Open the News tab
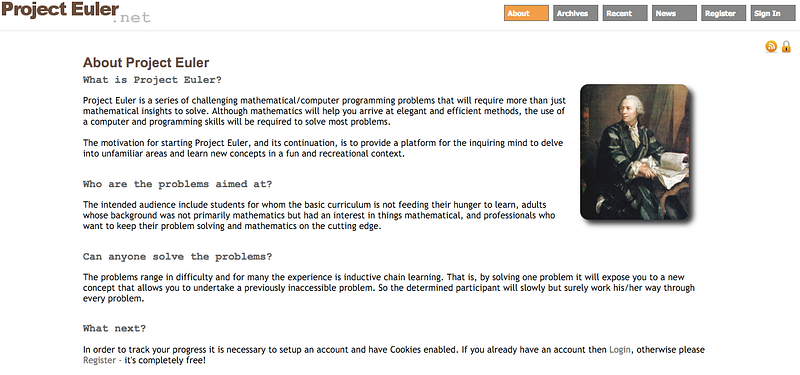 674,13
